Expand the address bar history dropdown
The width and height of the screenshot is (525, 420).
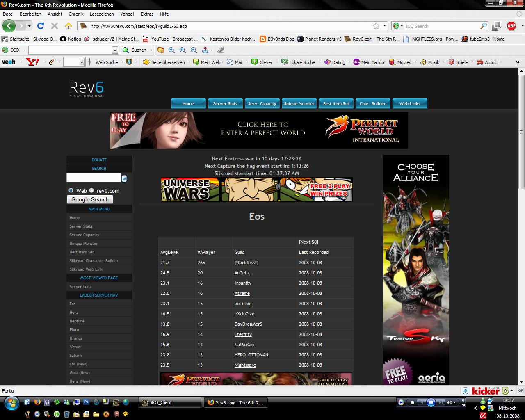385,26
